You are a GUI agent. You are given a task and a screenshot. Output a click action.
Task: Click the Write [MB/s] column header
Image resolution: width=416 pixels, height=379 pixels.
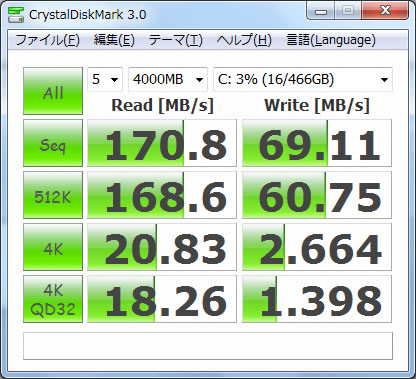pyautogui.click(x=317, y=105)
